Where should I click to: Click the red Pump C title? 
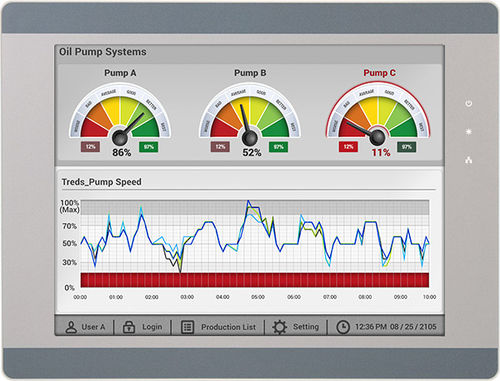(379, 73)
